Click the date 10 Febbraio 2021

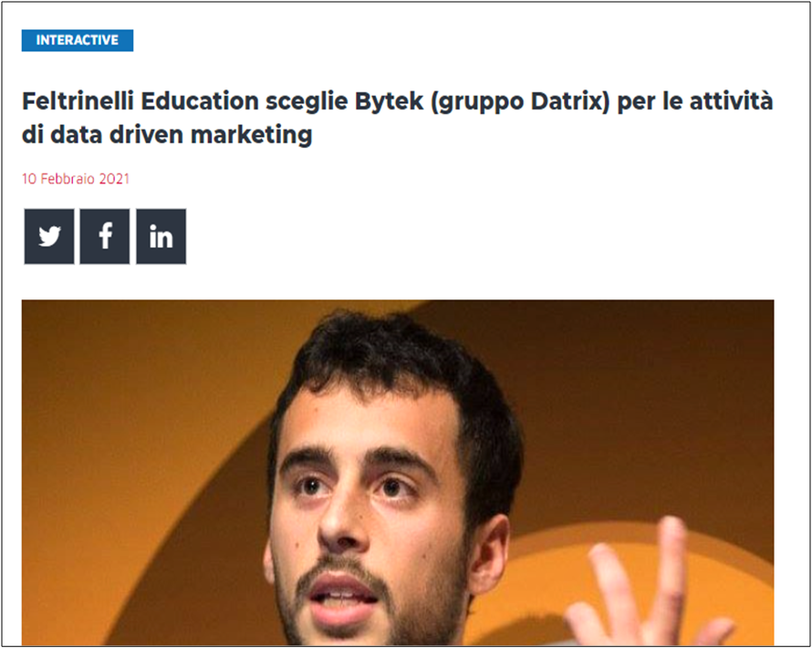pyautogui.click(x=76, y=179)
